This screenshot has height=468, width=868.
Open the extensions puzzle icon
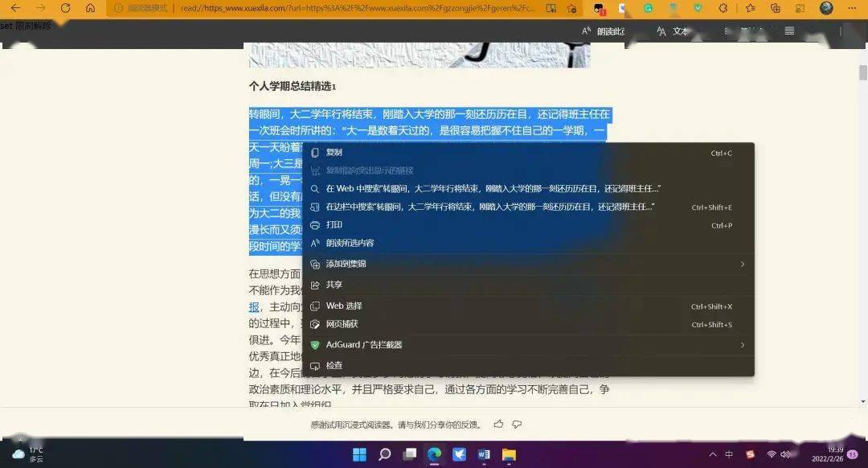tap(723, 8)
